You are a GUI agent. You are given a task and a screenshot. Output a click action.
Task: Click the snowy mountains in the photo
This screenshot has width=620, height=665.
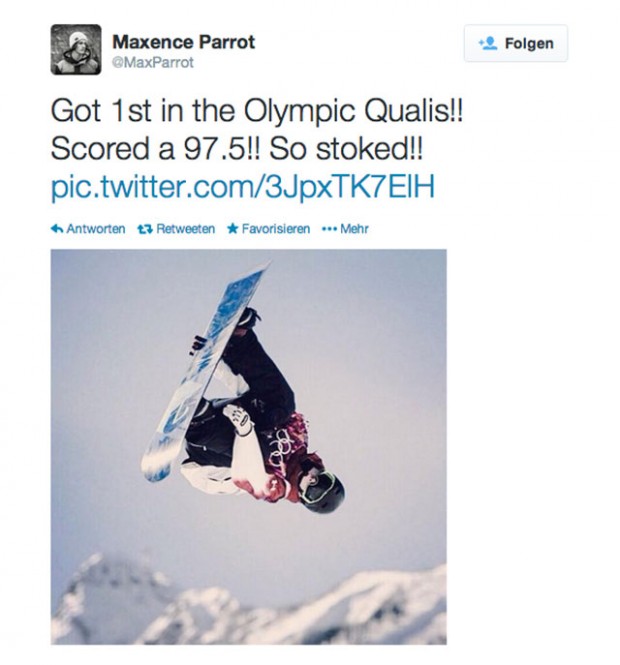point(250,605)
